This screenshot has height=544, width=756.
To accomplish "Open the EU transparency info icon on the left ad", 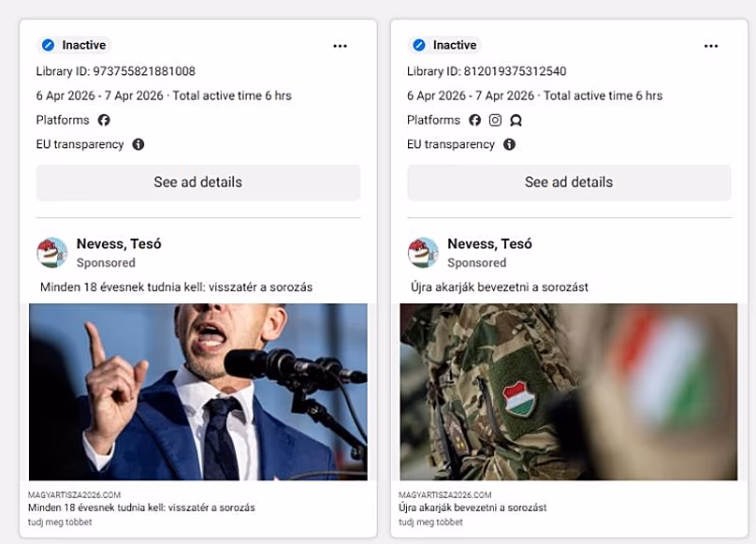I will [x=138, y=144].
